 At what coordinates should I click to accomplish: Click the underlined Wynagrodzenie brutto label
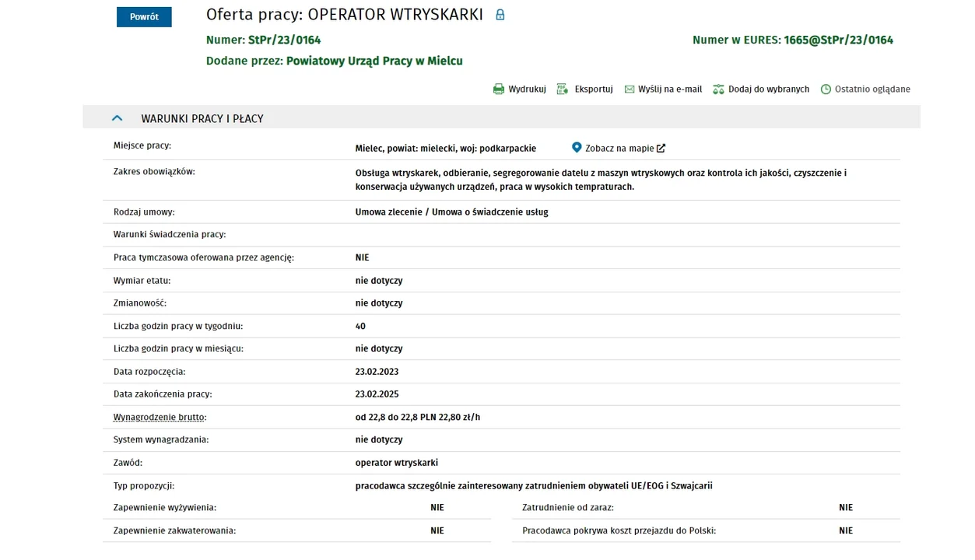160,417
